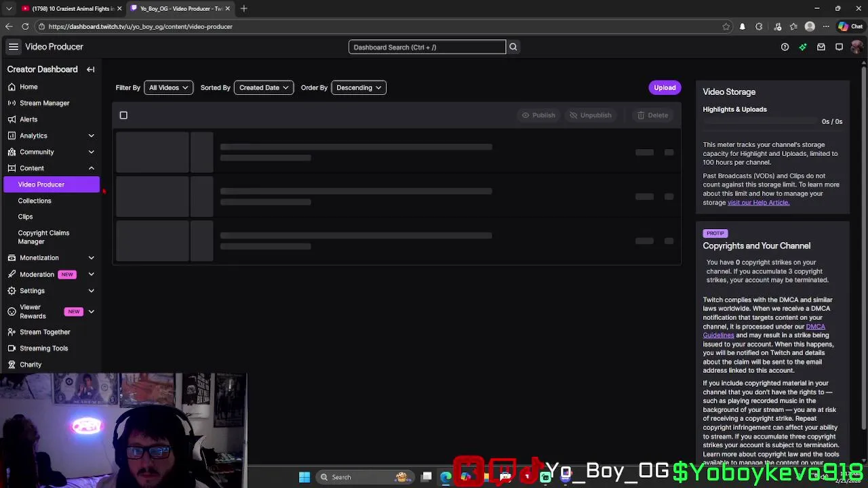The image size is (868, 488).
Task: Click the Publish button
Action: (538, 115)
